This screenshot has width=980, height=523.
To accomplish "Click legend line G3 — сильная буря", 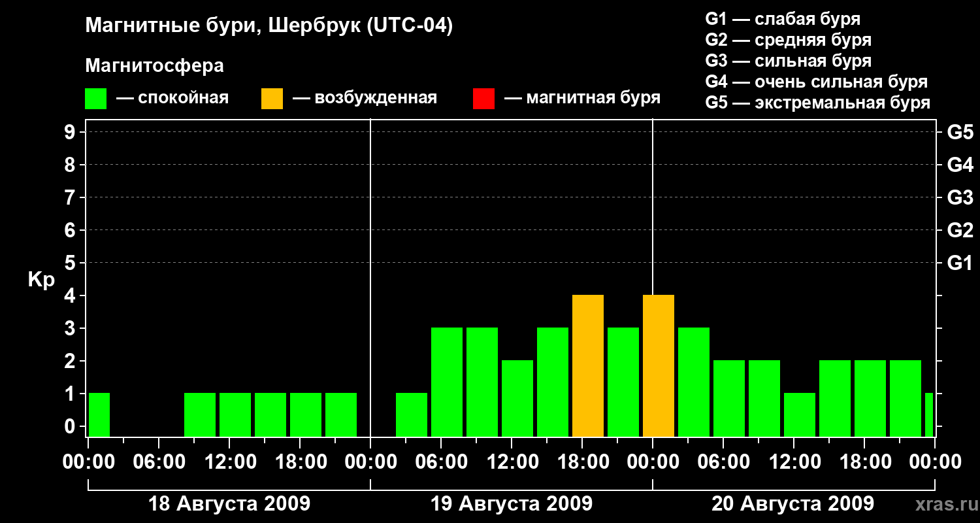I will coord(788,61).
